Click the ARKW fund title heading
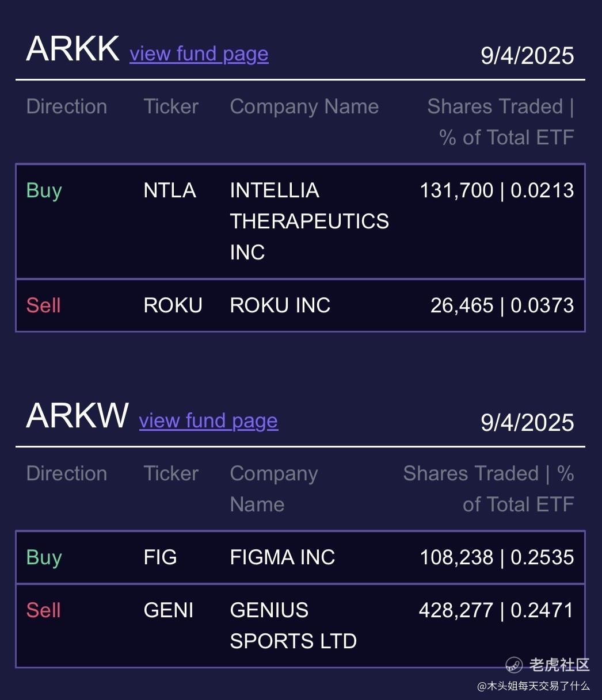This screenshot has width=602, height=700. tap(78, 416)
